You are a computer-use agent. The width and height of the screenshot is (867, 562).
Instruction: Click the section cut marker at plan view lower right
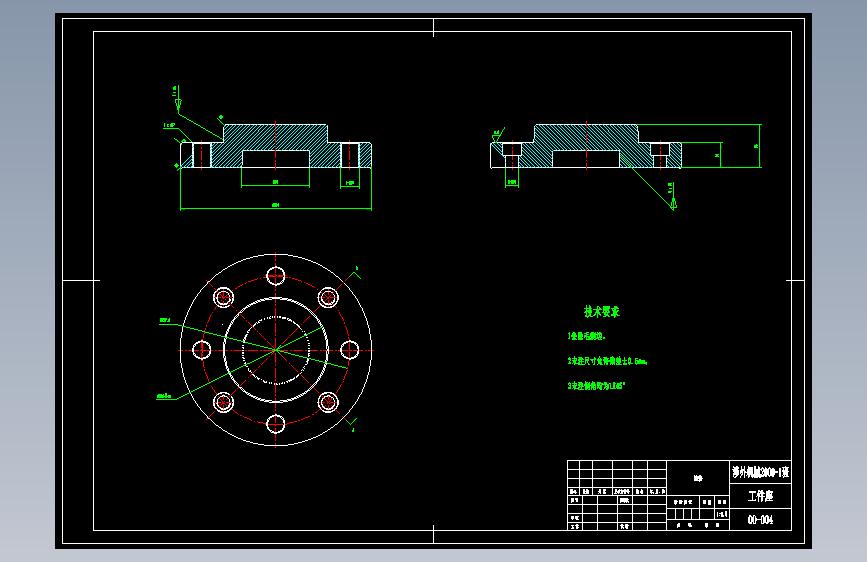(x=352, y=424)
